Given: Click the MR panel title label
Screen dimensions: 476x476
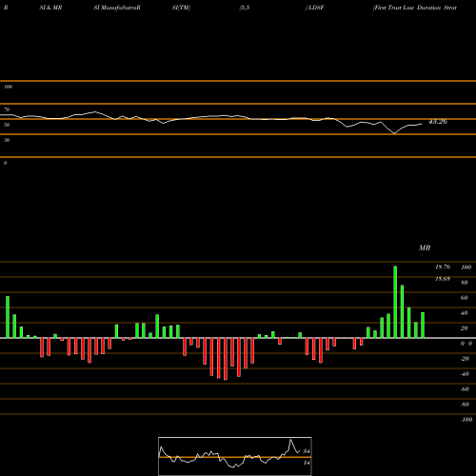Looking at the screenshot, I should [425, 248].
